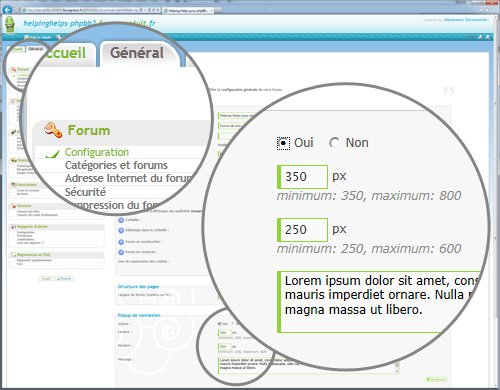Click the Rapports d'alerte section icon
Viewport: 500px width, 390px height.
tap(14, 227)
